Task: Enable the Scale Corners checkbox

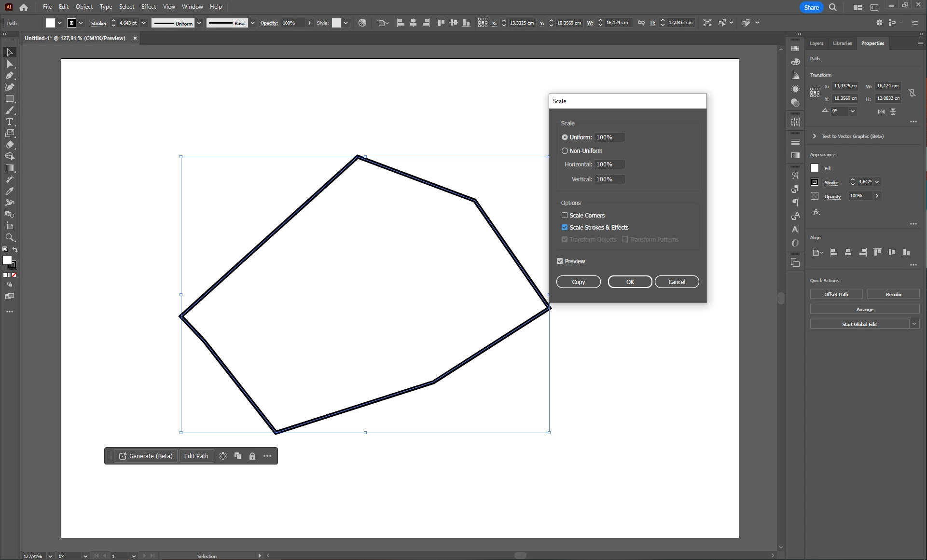Action: click(x=565, y=215)
